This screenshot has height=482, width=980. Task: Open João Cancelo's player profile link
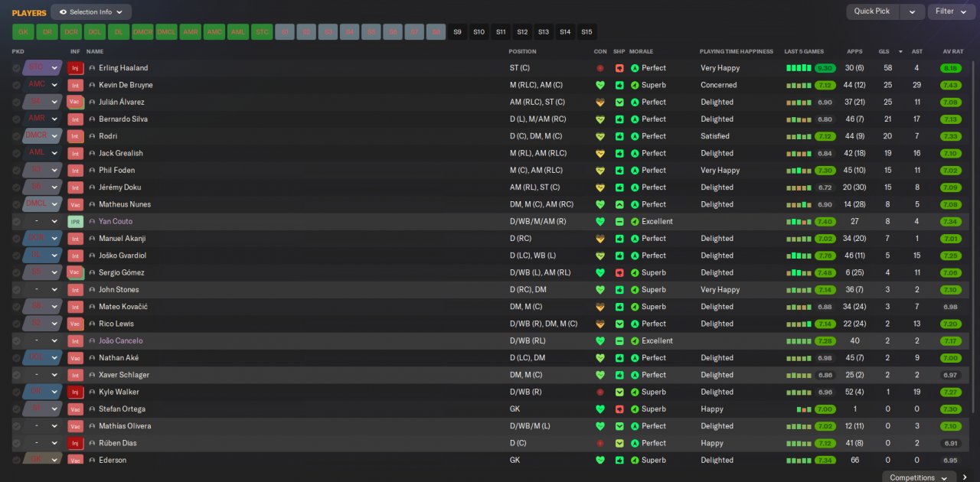(121, 340)
